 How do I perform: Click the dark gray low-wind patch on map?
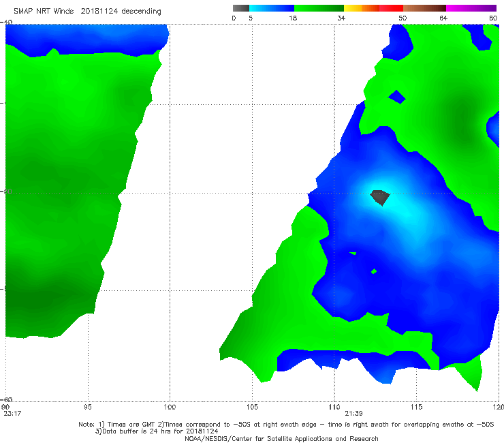click(380, 197)
